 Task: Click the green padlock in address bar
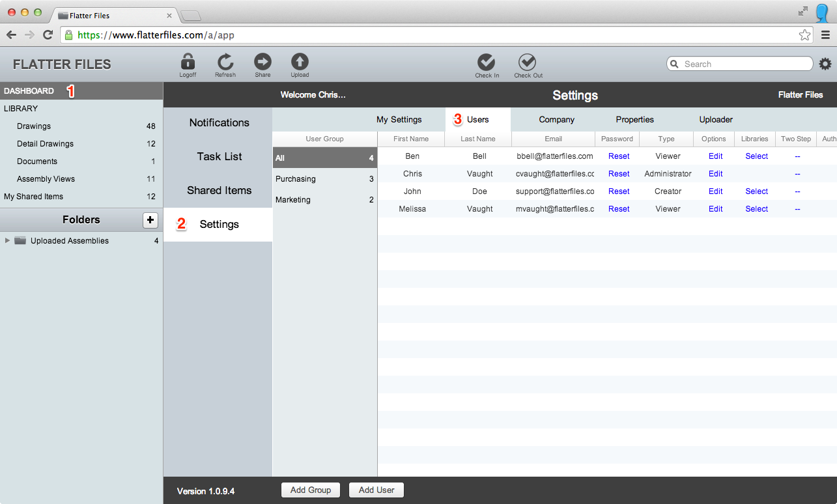click(68, 35)
